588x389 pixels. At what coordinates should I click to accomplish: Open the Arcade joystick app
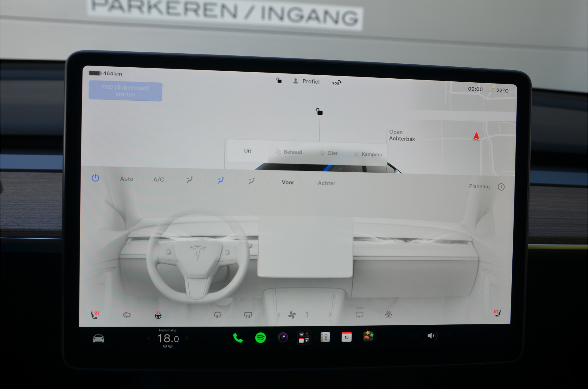tap(304, 337)
